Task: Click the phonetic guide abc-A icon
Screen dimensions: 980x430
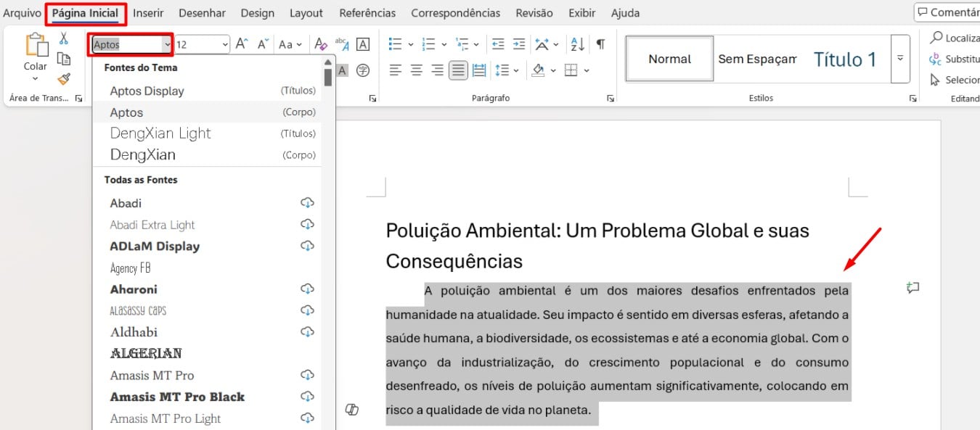Action: point(342,44)
